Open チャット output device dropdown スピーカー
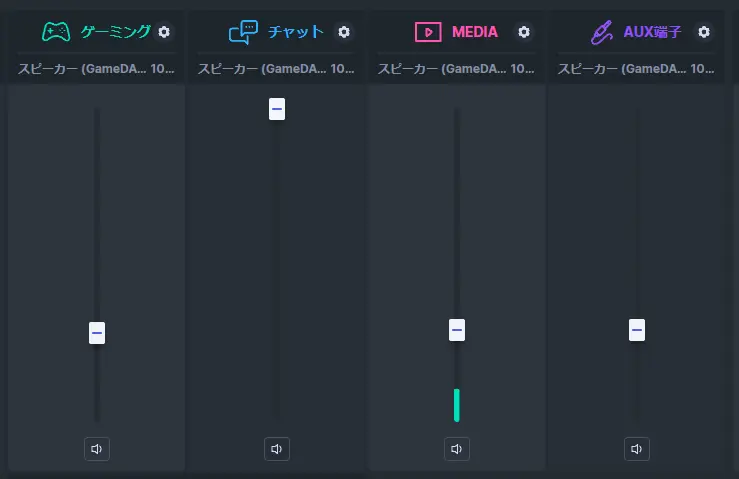Screen dimensions: 739x479 click(276, 69)
